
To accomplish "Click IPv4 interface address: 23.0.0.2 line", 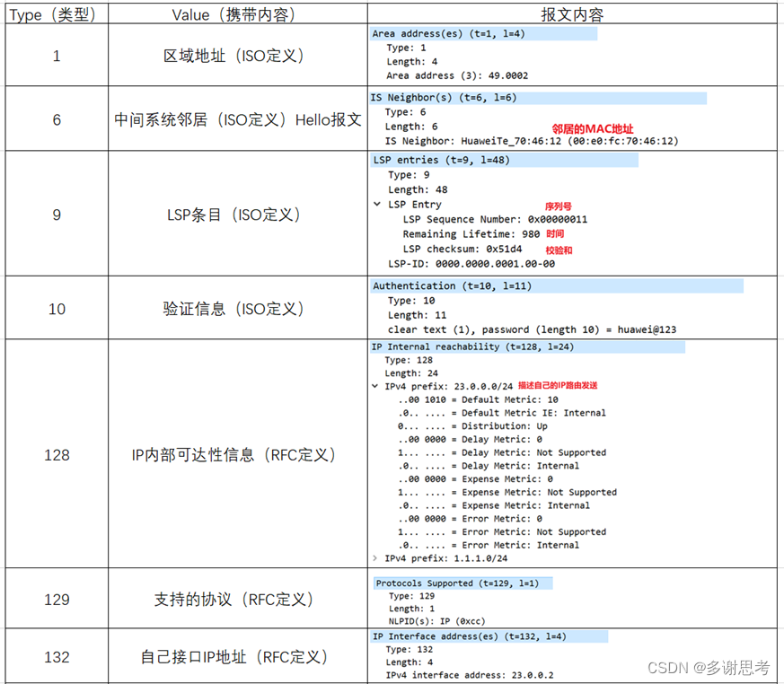I will (x=470, y=675).
